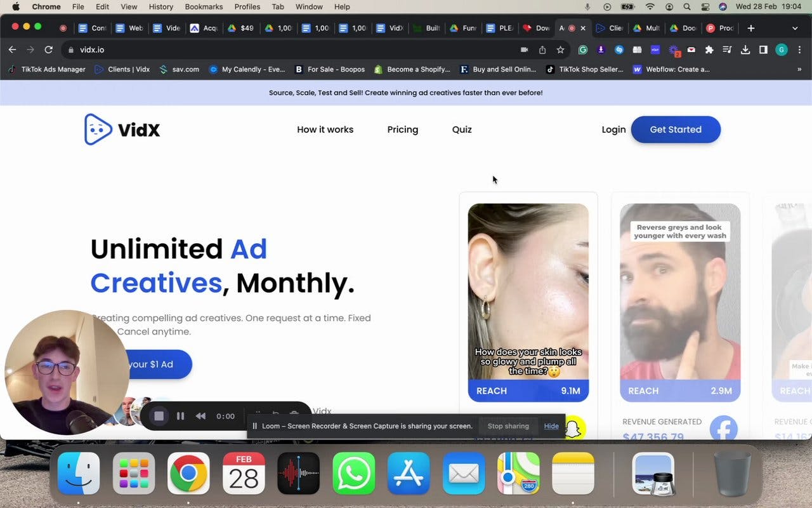The image size is (812, 508).
Task: Open the Pricing link
Action: pos(403,130)
